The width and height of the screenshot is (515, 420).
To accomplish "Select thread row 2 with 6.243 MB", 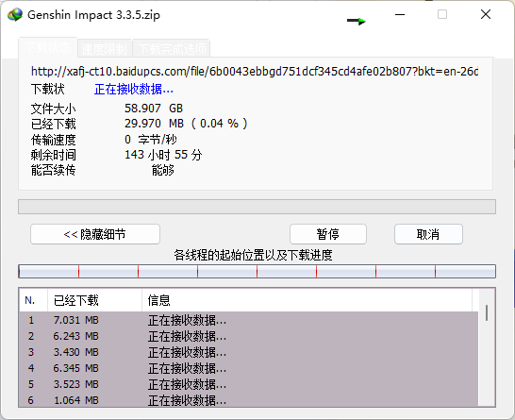I will (x=249, y=336).
